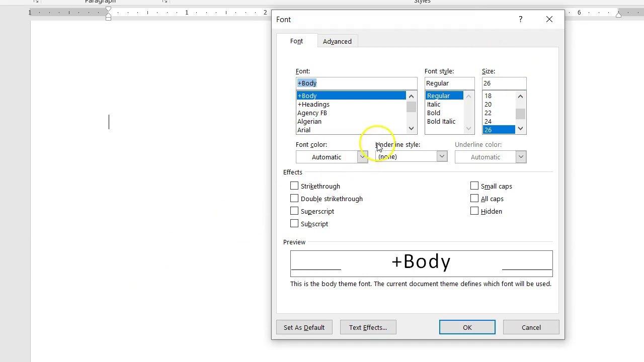
Task: Switch to the Advanced tab
Action: point(337,41)
